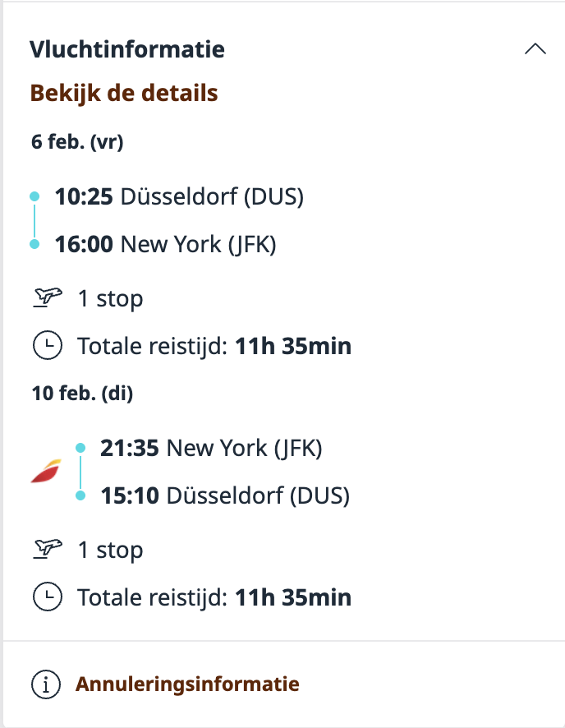
Task: Click the outbound route line between departure and arrival
Action: [34, 220]
